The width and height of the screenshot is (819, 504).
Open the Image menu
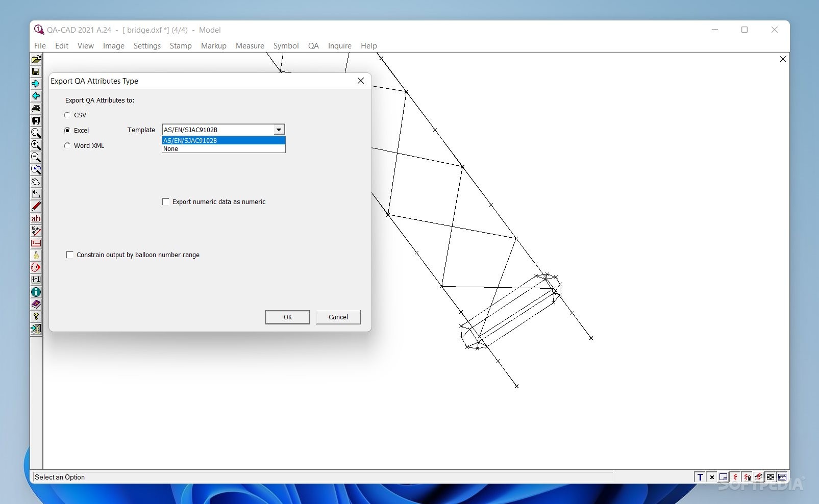point(114,46)
